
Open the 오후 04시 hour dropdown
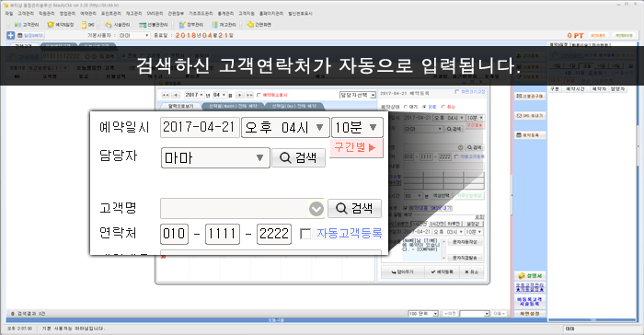[285, 127]
